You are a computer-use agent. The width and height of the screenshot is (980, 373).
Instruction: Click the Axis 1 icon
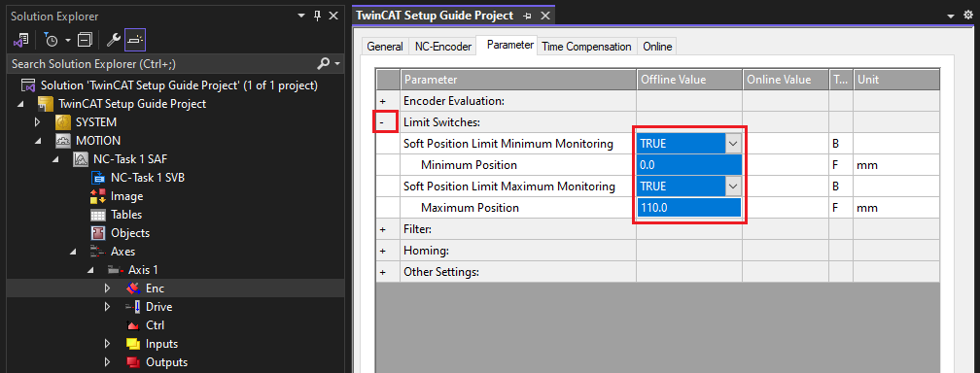tap(115, 270)
